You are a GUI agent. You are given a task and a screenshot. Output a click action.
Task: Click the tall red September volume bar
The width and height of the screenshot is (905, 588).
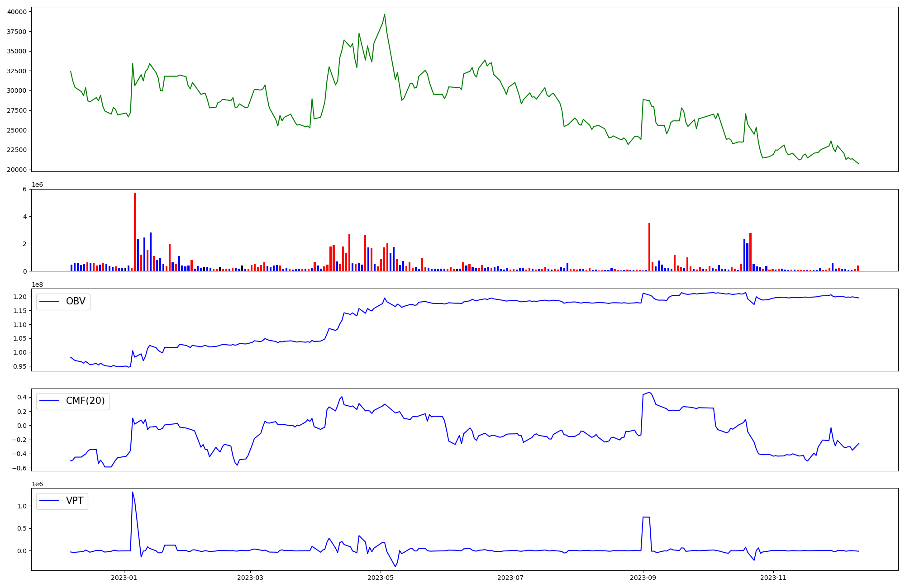(x=649, y=247)
